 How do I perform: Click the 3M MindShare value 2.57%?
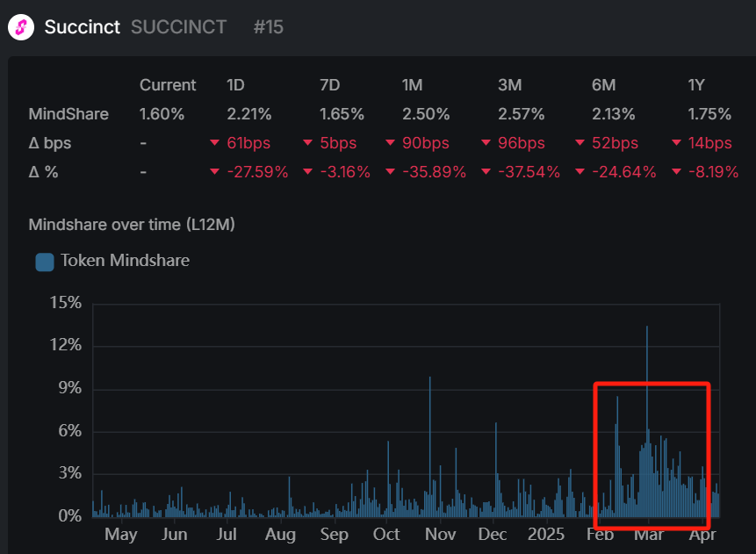(522, 114)
